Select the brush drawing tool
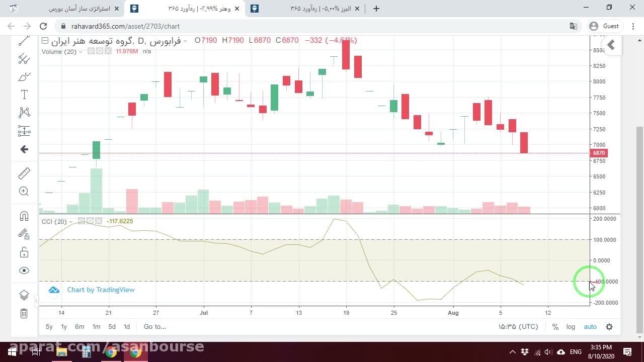 pyautogui.click(x=24, y=77)
